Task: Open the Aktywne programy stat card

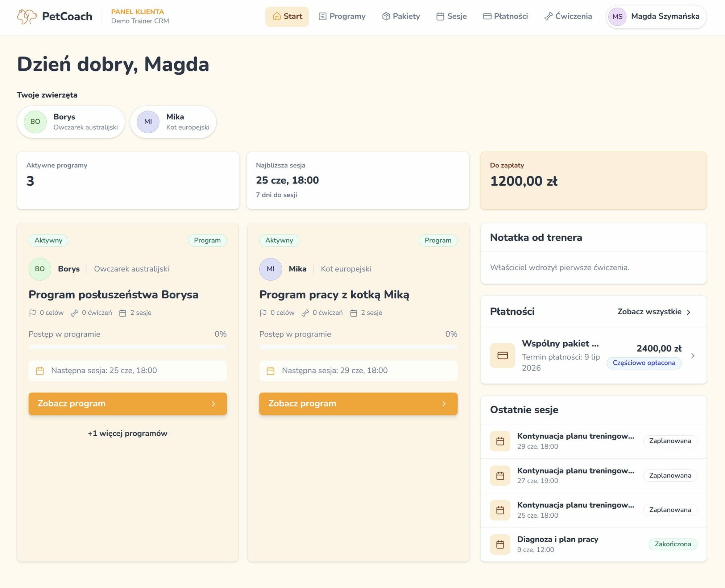Action: tap(128, 181)
